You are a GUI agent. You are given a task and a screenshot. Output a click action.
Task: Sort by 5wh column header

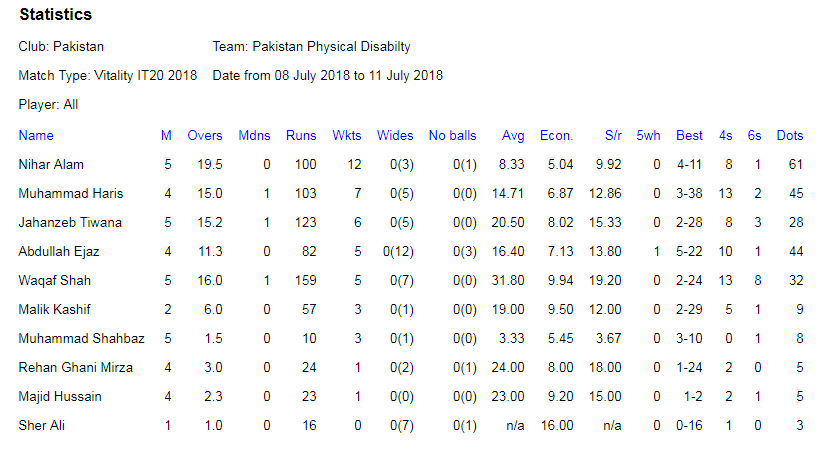648,135
